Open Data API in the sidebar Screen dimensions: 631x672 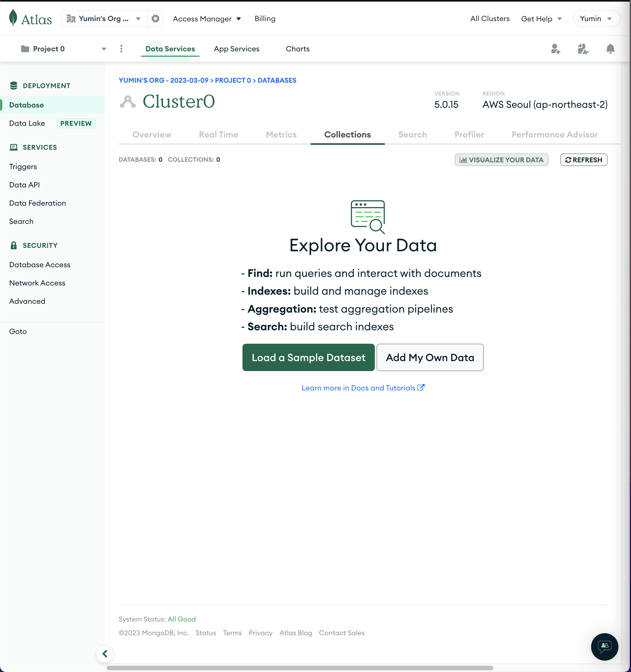pyautogui.click(x=24, y=185)
